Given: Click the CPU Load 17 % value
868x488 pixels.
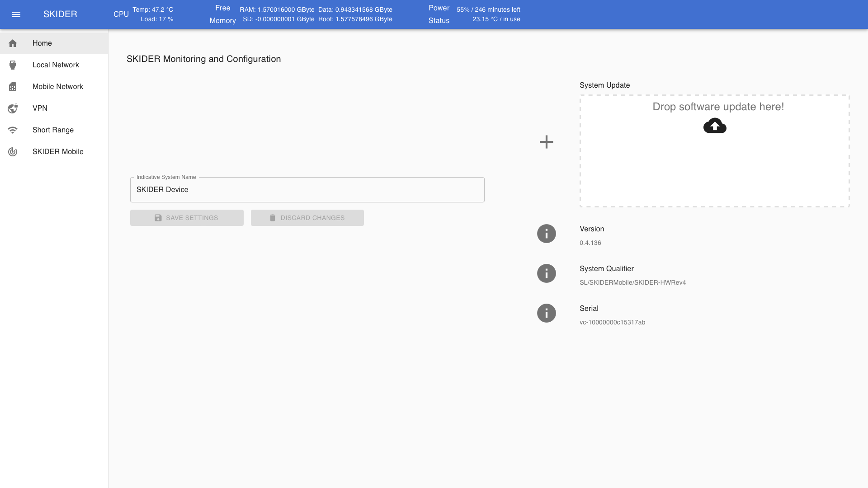Looking at the screenshot, I should pyautogui.click(x=157, y=19).
